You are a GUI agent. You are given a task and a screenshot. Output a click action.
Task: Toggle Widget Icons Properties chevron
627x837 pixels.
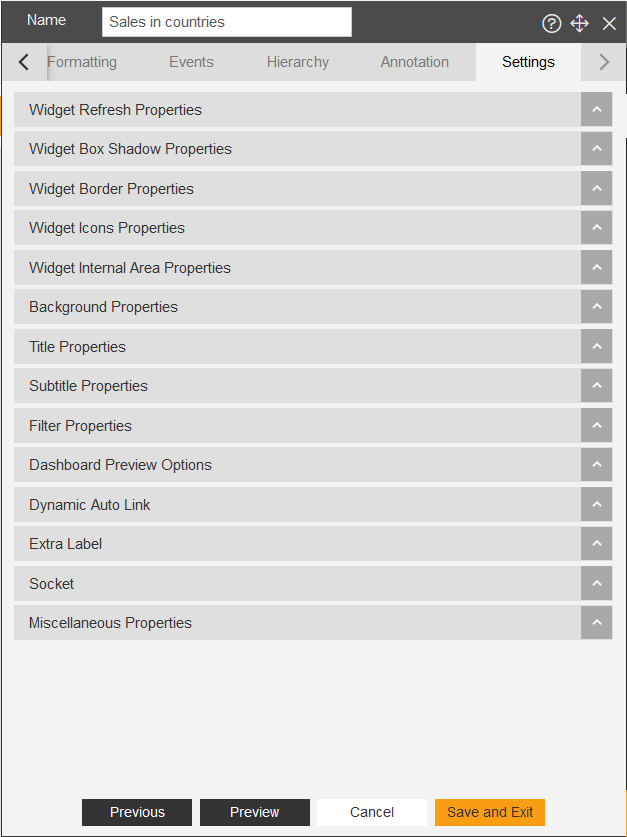pos(597,228)
